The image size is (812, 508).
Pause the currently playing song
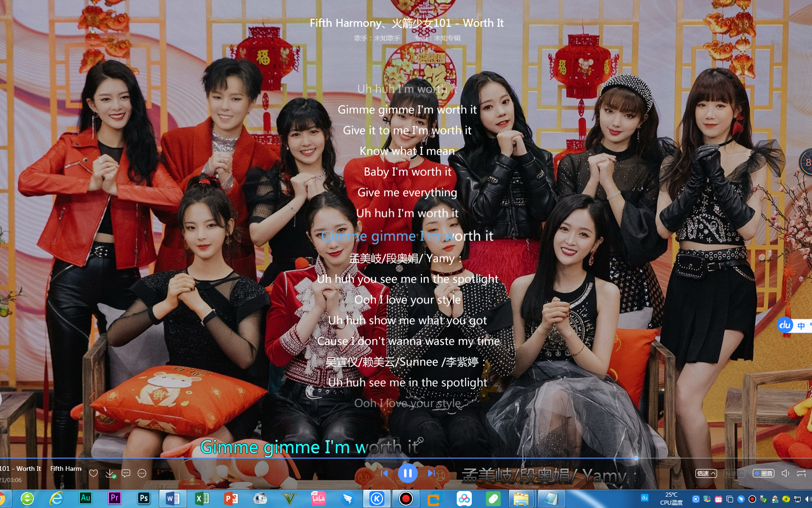[407, 474]
